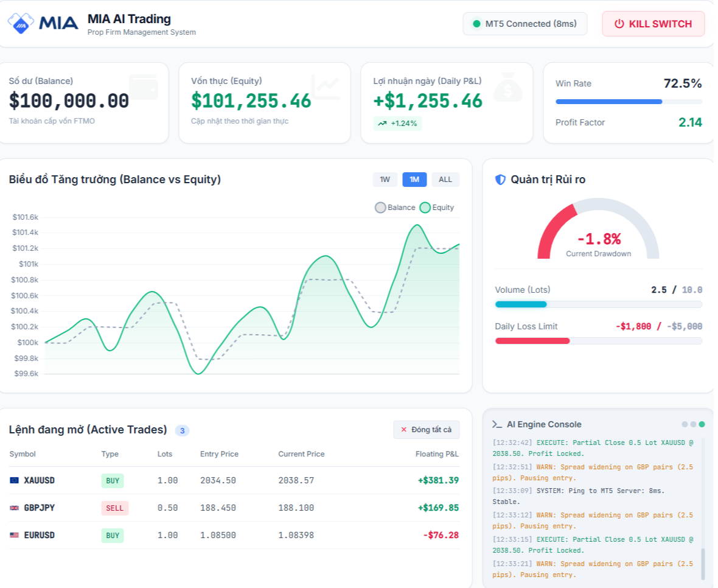Viewport: 718px width, 588px height.
Task: Switch chart range to 1W
Action: [x=385, y=180]
